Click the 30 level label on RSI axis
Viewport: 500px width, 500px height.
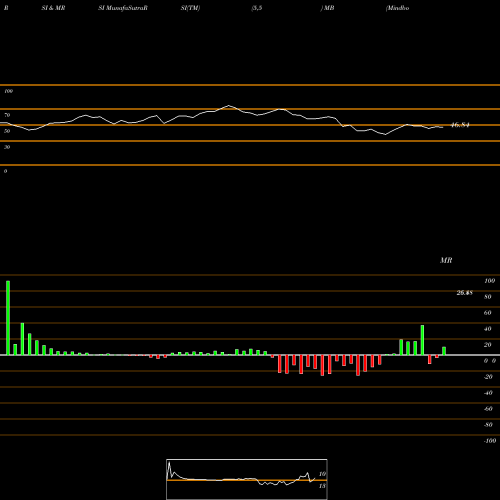click(7, 147)
